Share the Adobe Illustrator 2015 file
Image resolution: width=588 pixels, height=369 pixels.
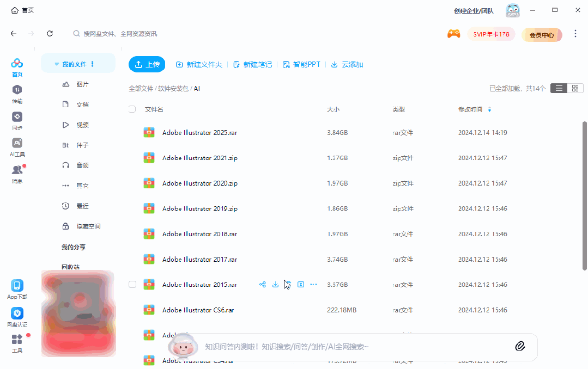pos(262,284)
